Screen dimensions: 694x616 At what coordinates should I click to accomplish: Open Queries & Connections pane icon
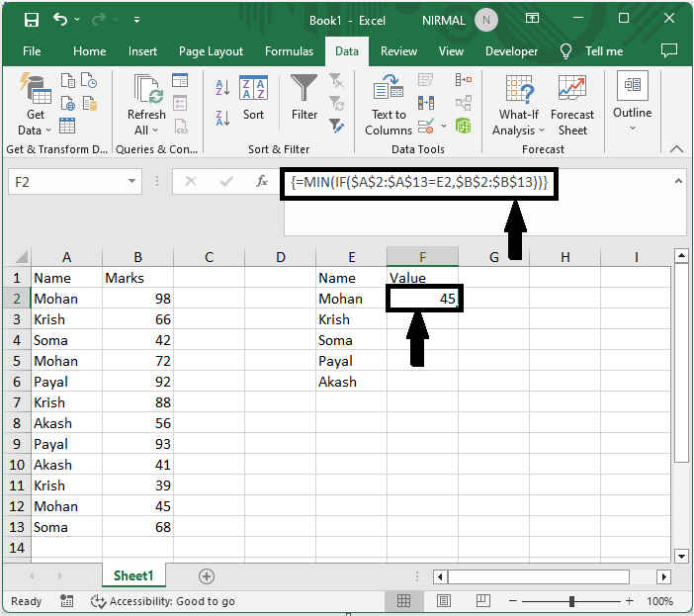(180, 80)
